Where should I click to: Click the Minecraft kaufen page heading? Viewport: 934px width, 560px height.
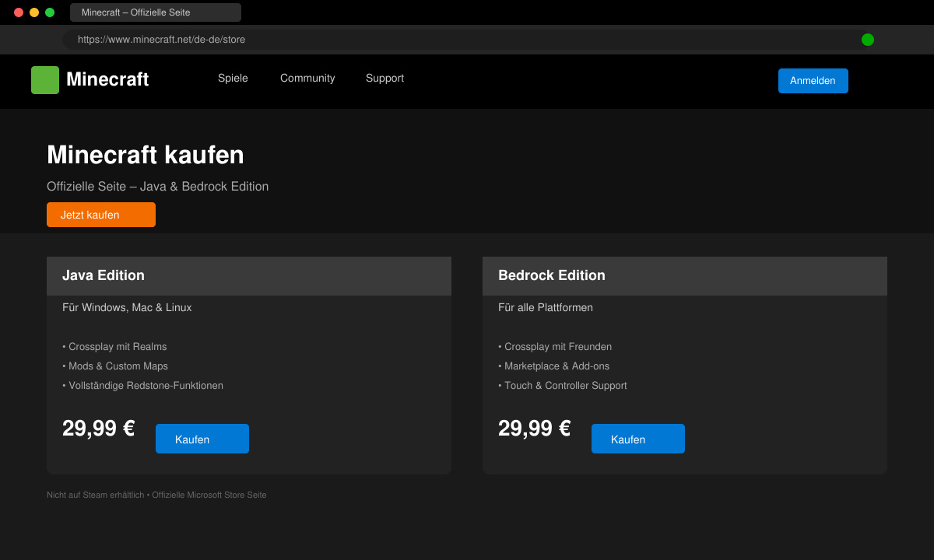pyautogui.click(x=146, y=155)
